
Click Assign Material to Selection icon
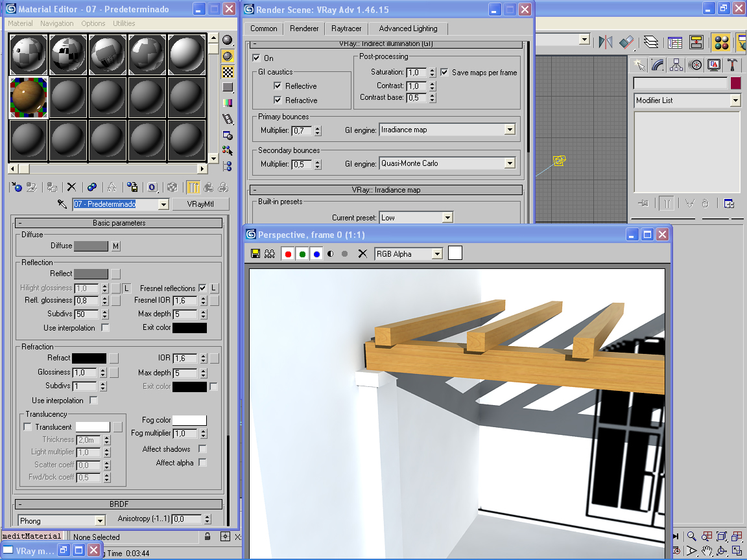coord(53,187)
